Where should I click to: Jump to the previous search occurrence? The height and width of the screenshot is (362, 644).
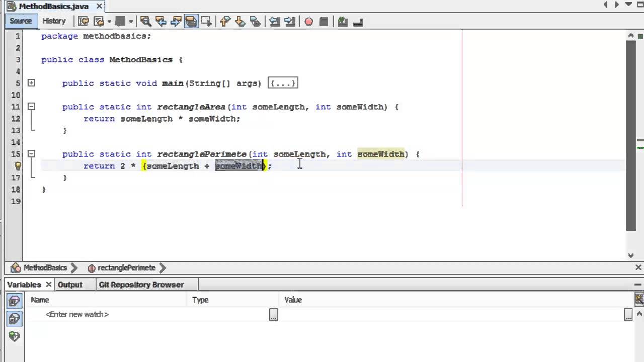[x=161, y=22]
